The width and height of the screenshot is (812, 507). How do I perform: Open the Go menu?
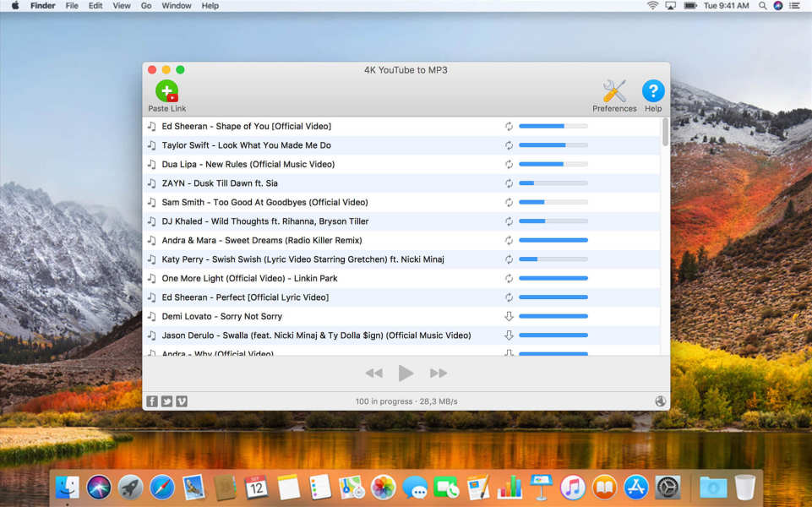pos(146,6)
